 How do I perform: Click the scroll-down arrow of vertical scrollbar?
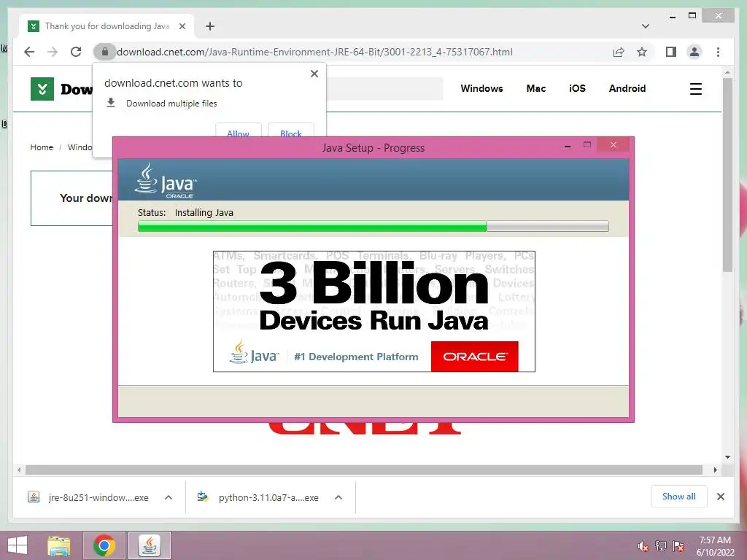727,457
